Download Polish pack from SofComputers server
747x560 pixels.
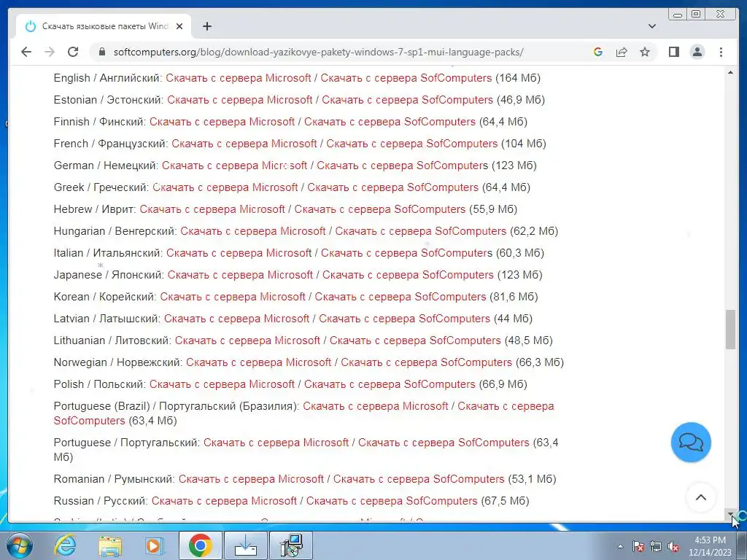pyautogui.click(x=390, y=385)
